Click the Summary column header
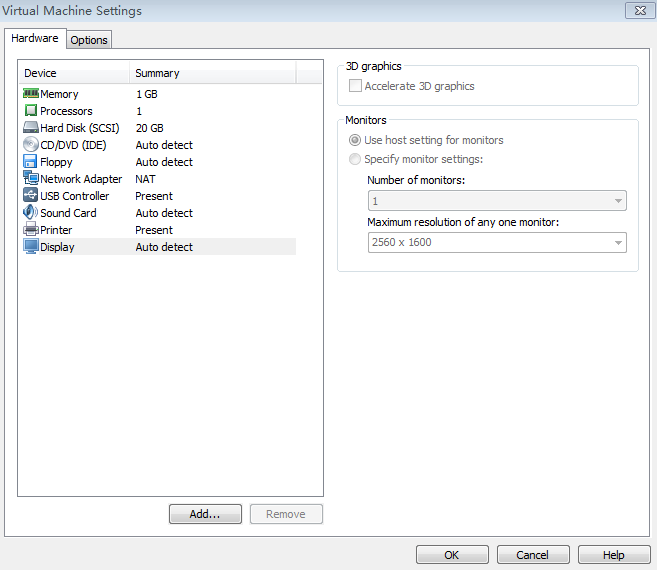Screen dimensions: 657x570 click(213, 73)
